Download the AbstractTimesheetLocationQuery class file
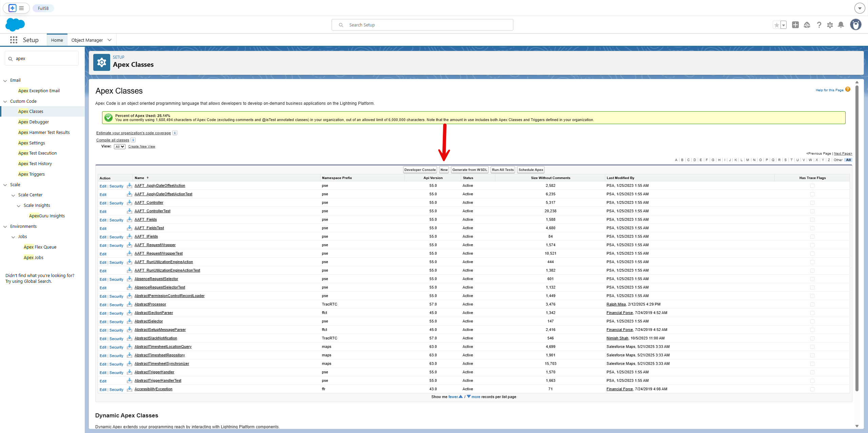 coord(130,347)
